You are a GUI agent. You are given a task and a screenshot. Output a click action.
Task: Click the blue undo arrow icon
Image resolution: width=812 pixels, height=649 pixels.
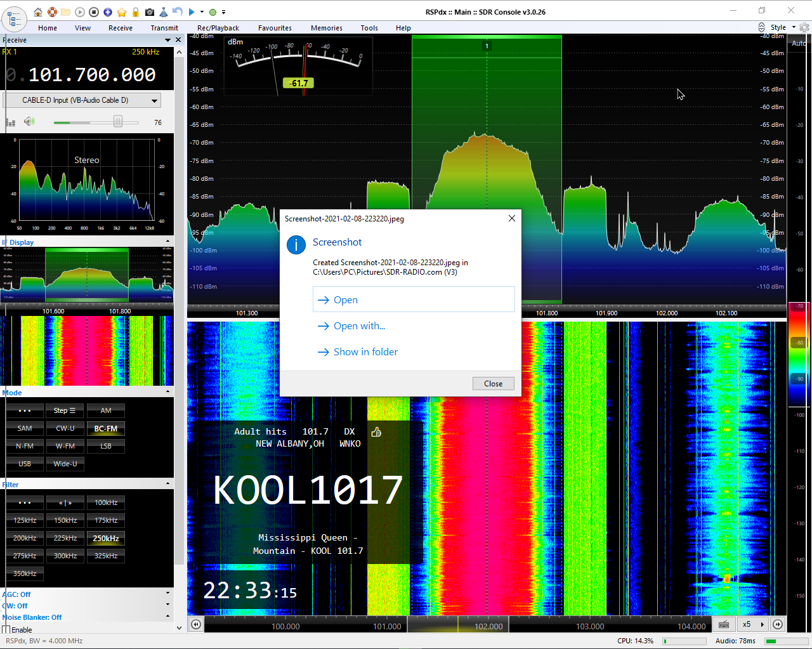[x=178, y=12]
